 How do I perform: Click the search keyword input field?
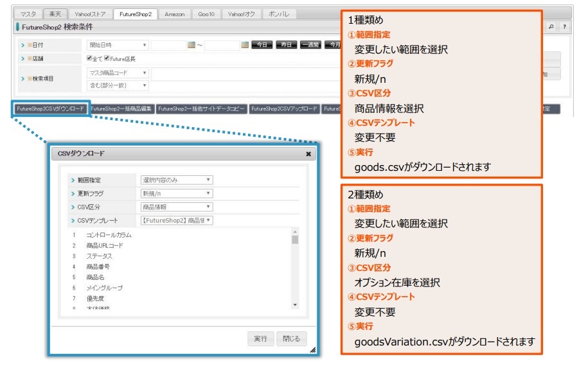246,74
